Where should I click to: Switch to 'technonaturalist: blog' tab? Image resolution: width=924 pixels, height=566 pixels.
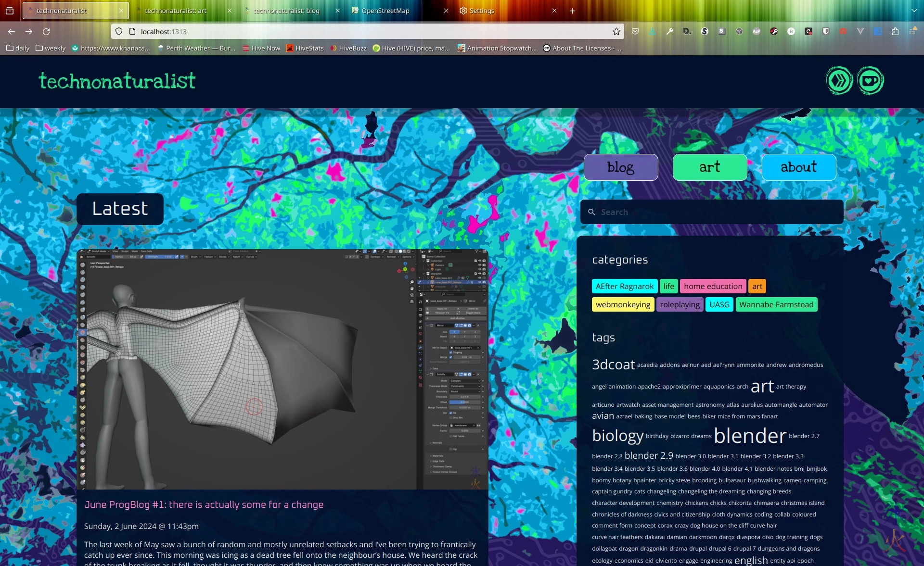coord(286,11)
